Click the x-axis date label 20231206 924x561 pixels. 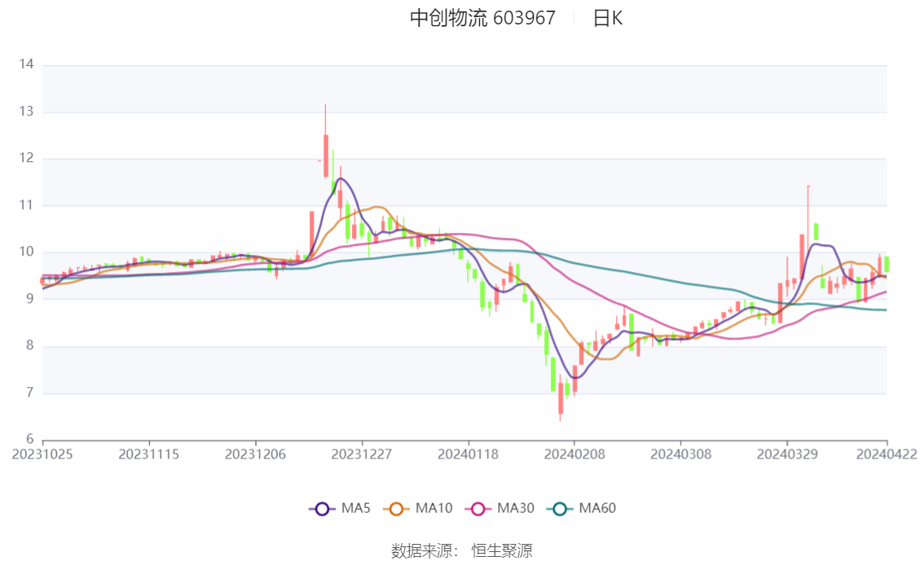coord(255,454)
